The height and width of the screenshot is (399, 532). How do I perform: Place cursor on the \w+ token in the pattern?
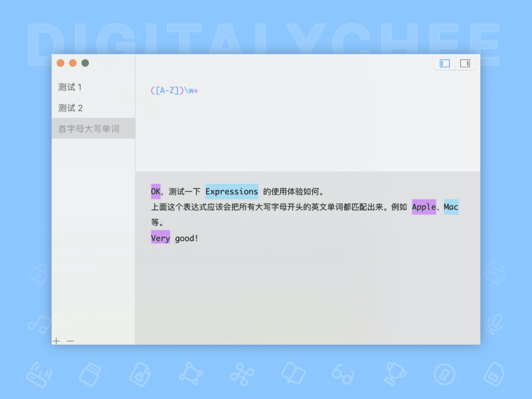click(191, 91)
